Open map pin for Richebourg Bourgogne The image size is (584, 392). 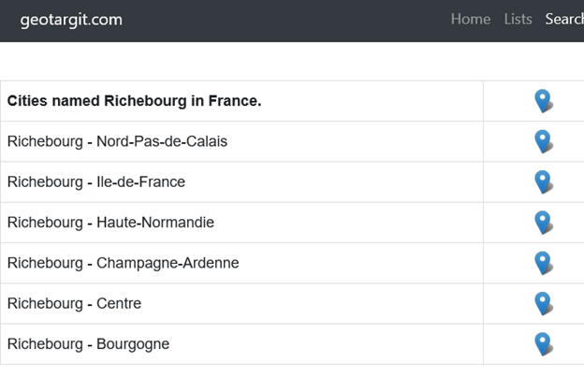[x=544, y=344]
